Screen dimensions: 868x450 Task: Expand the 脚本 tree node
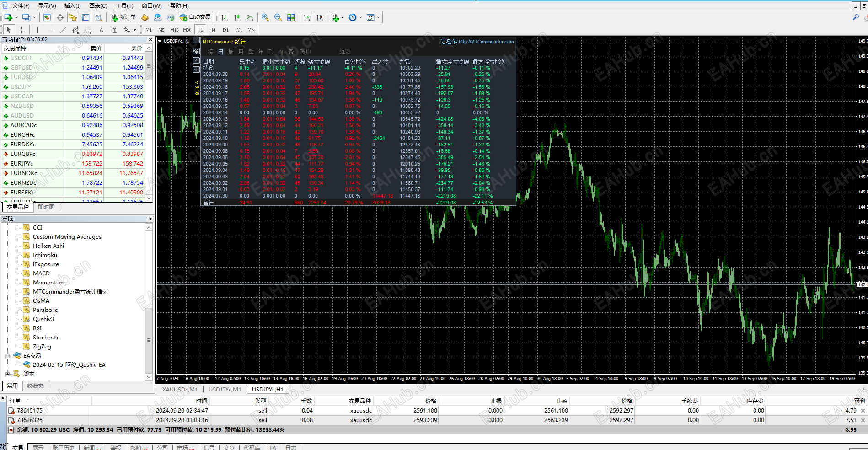tap(8, 374)
